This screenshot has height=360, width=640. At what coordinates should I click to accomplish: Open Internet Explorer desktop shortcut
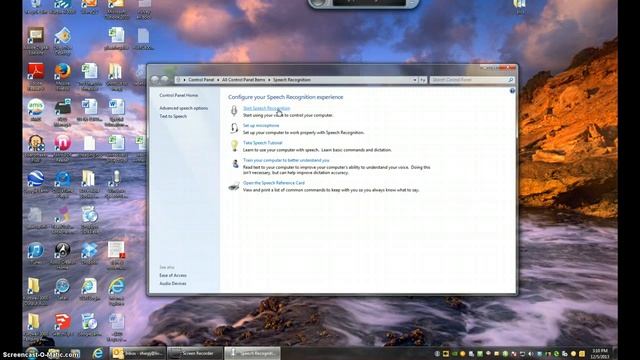point(116,291)
